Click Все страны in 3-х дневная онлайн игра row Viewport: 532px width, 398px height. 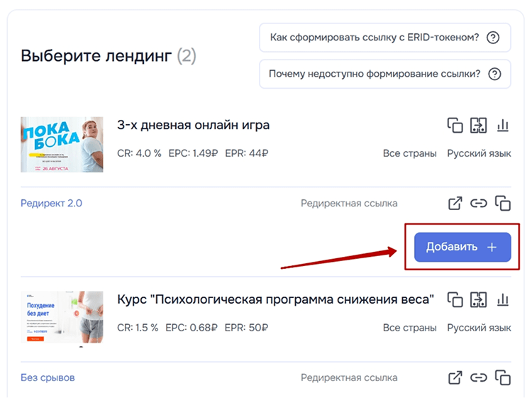[409, 153]
